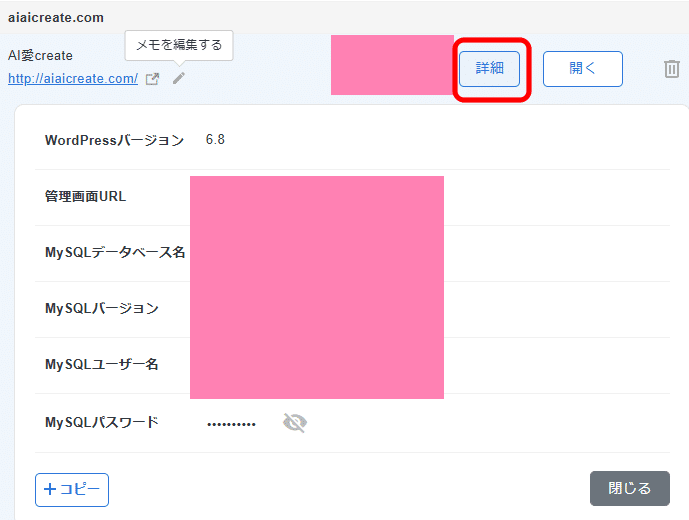Image resolution: width=689 pixels, height=520 pixels.
Task: Click the 詳細 details button
Action: pyautogui.click(x=490, y=69)
